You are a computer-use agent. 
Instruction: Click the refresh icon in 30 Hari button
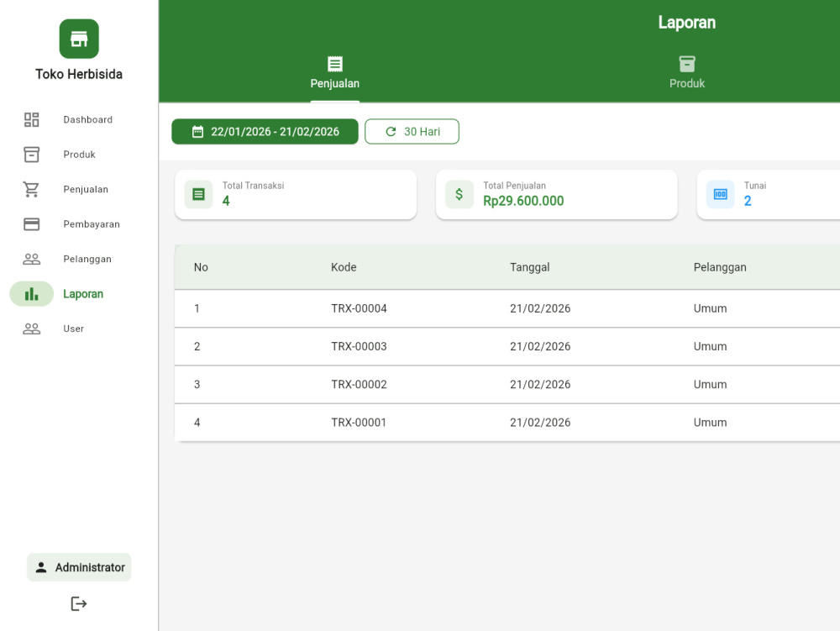point(391,132)
